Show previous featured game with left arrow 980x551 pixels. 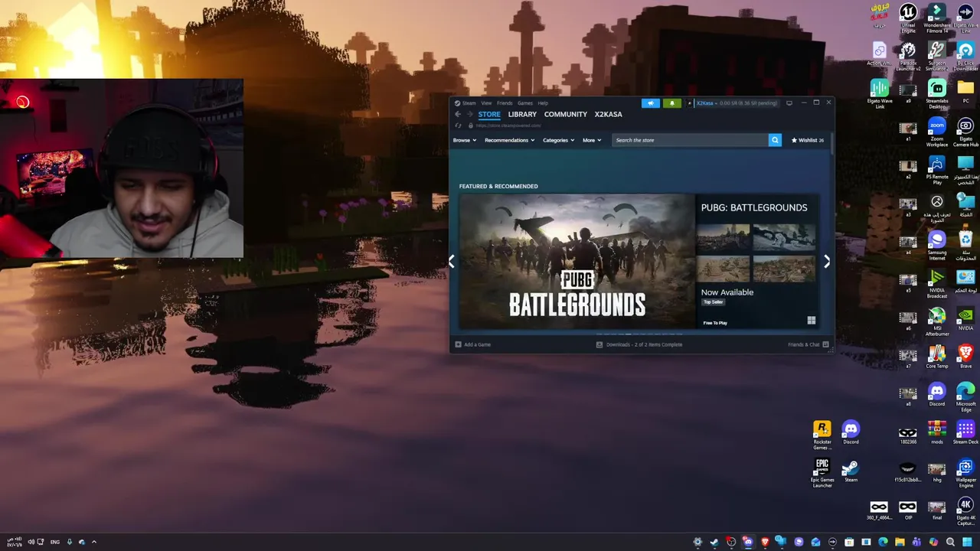(452, 262)
